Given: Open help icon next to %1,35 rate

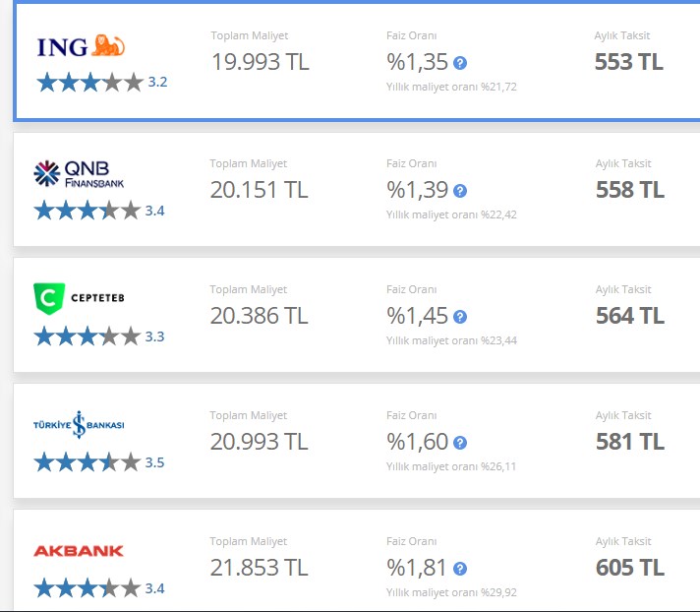Looking at the screenshot, I should click(460, 63).
